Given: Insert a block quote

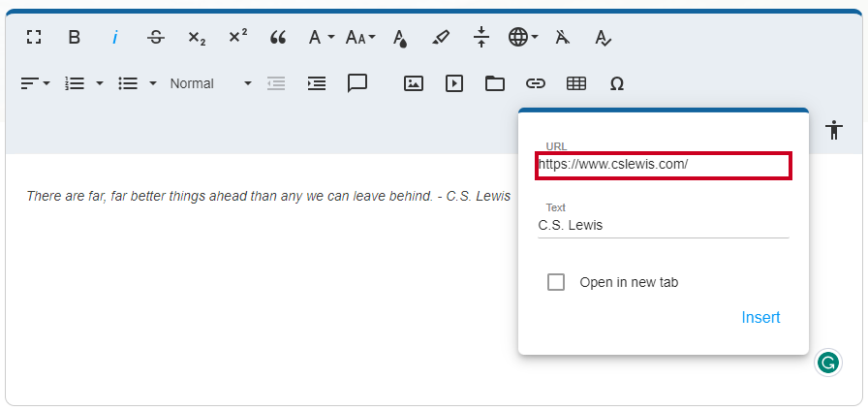Looking at the screenshot, I should [x=278, y=38].
